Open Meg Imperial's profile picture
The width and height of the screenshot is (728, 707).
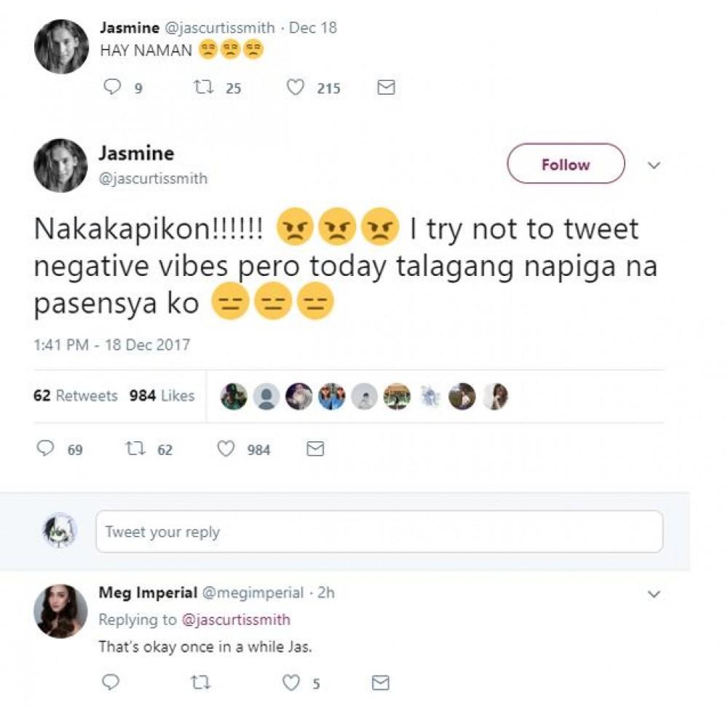[x=60, y=610]
